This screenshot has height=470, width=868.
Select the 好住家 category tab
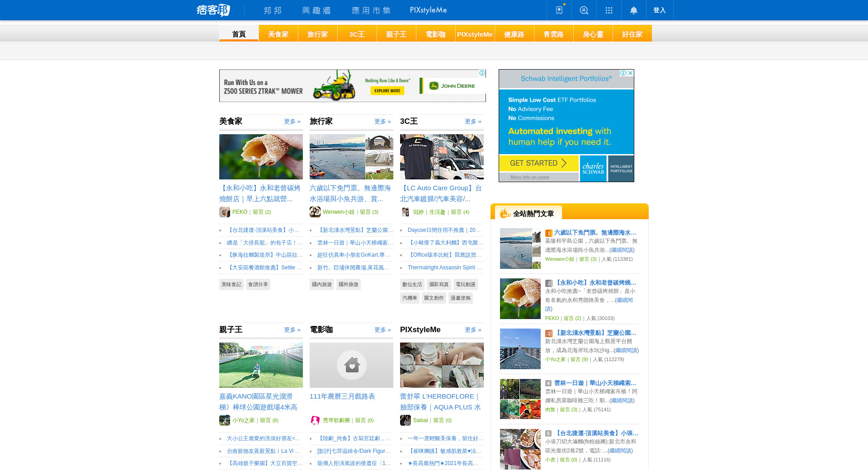[x=632, y=33]
